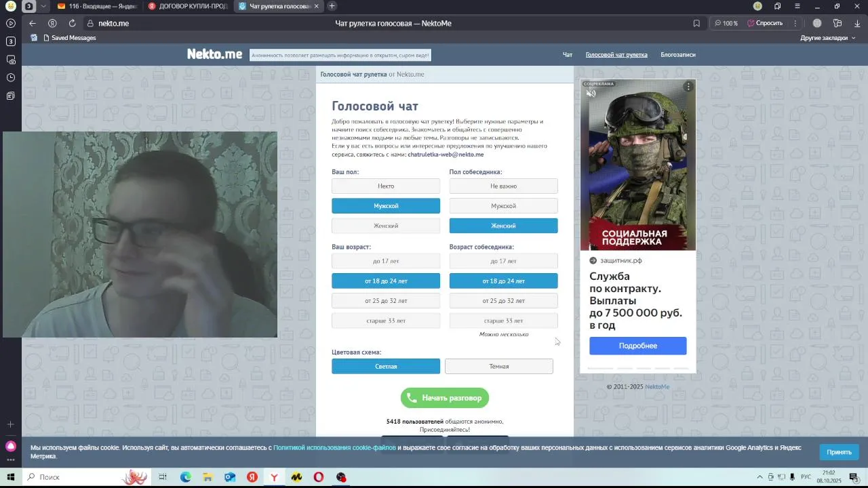Viewport: 868px width, 488px height.
Task: Open the Windows Task View button
Action: coord(163,477)
